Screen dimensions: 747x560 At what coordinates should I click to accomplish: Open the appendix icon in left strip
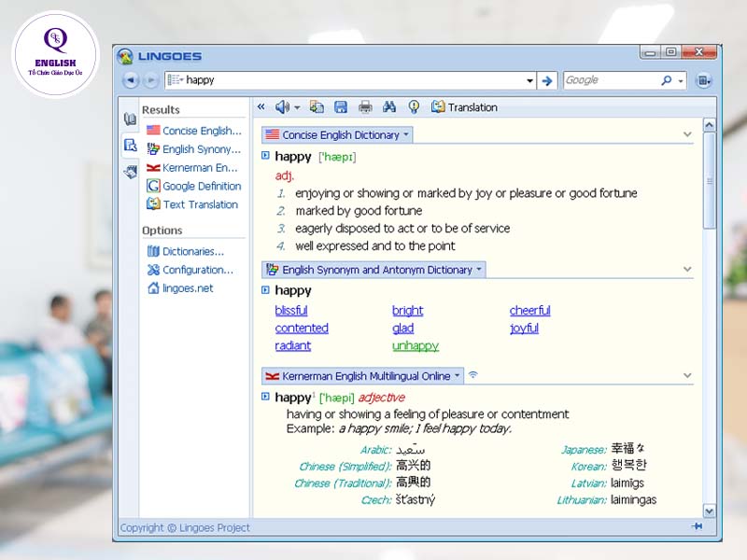tap(130, 171)
